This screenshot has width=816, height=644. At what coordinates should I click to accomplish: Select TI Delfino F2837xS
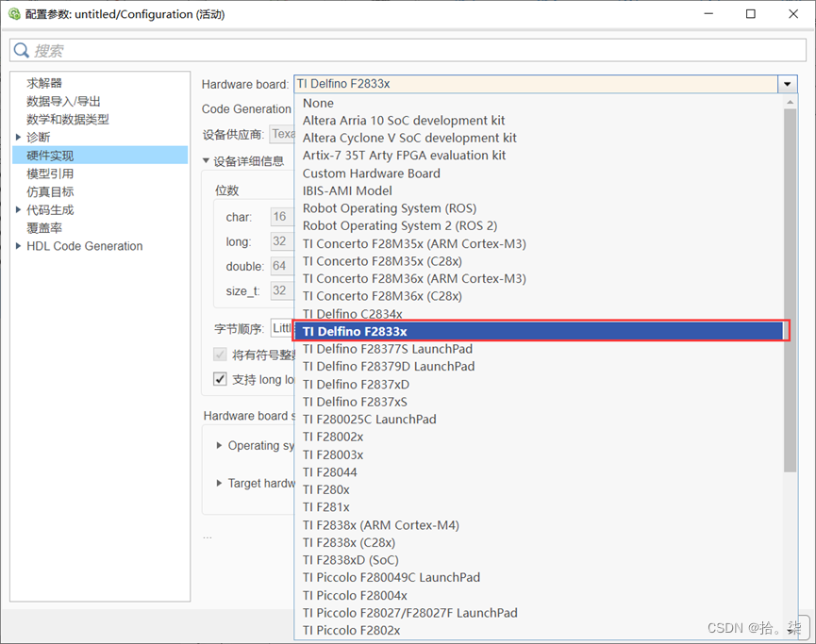[x=540, y=402]
